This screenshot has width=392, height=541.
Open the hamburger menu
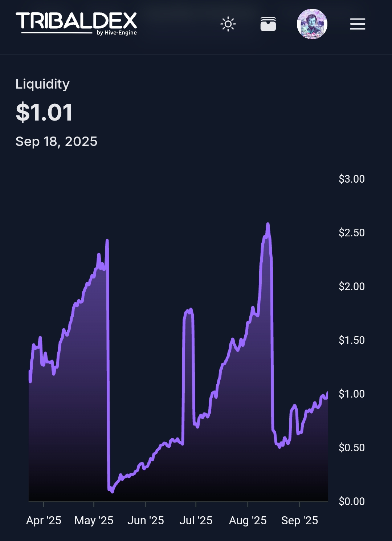[358, 24]
